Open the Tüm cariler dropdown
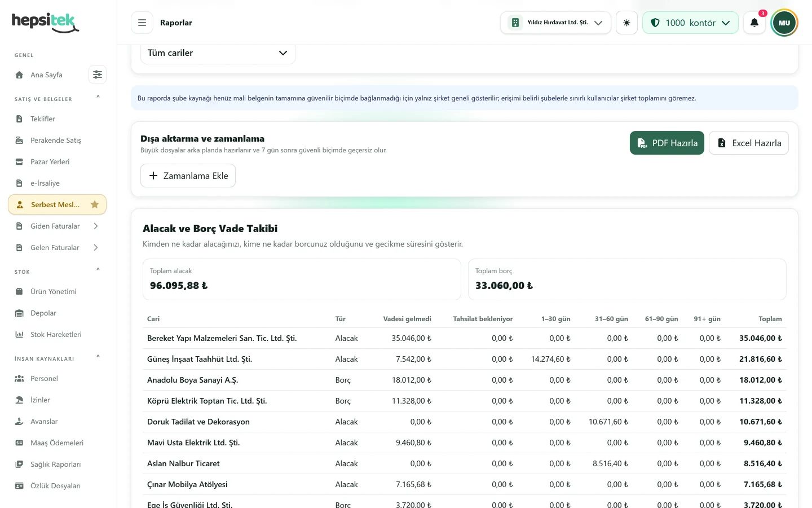Screen dimensions: 812x508 coord(218,53)
